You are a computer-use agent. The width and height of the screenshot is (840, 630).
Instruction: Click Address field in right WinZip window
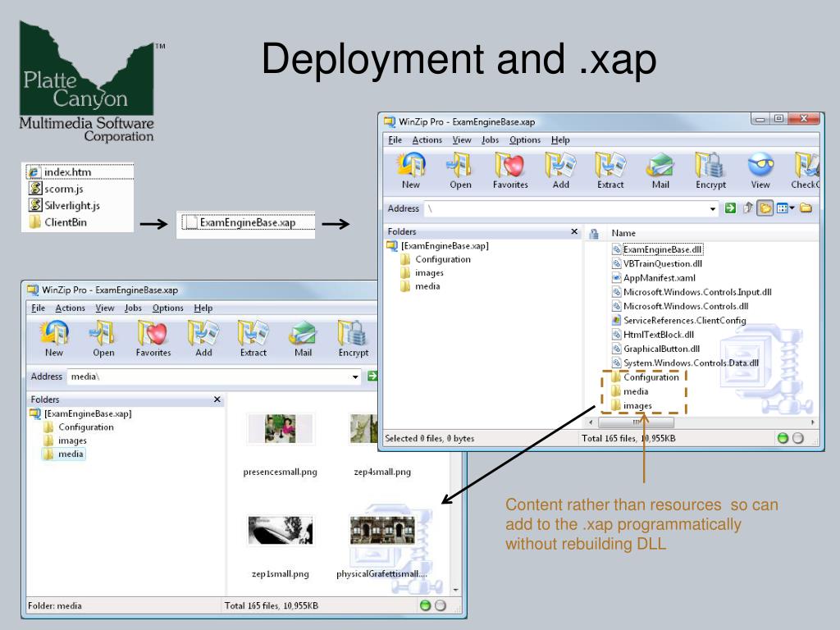(572, 208)
